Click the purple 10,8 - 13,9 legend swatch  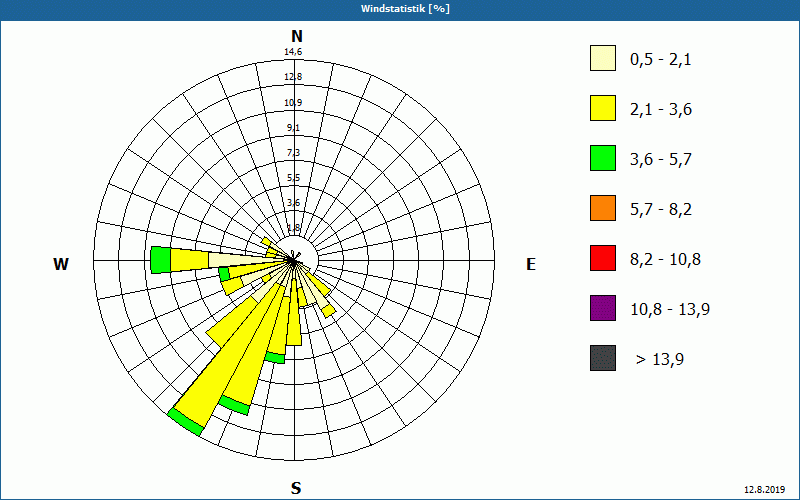(603, 308)
